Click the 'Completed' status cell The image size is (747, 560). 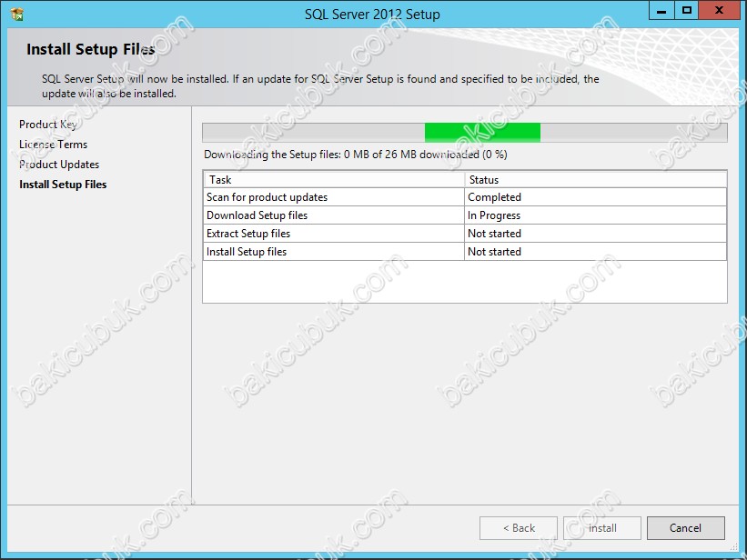coord(595,197)
